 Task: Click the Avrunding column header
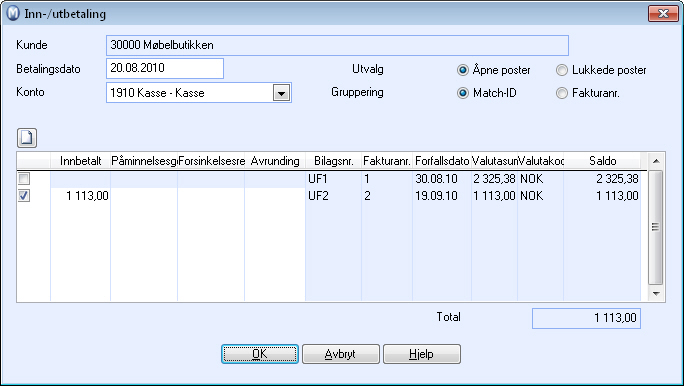275,161
